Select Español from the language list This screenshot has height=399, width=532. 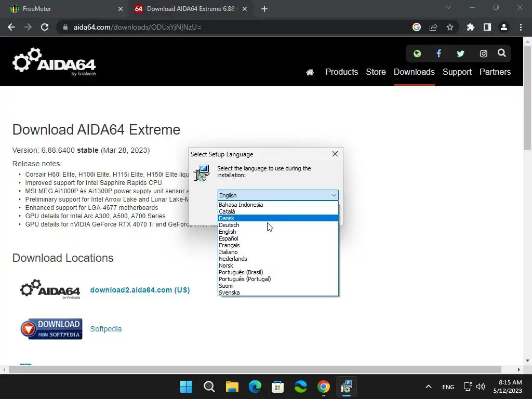pos(278,238)
